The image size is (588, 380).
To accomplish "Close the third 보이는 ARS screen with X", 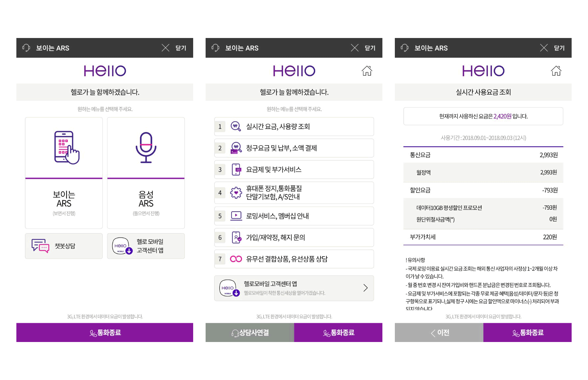I will click(x=544, y=48).
